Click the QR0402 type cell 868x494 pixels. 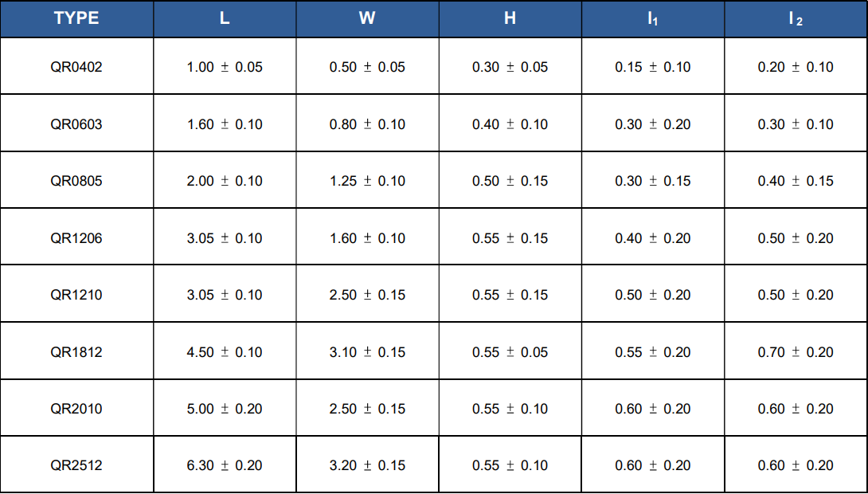pos(76,67)
